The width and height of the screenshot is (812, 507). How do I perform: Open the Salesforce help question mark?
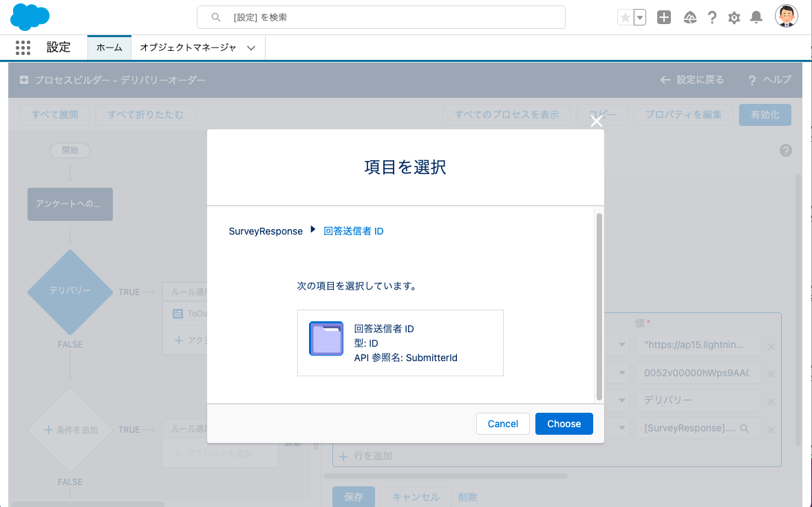(x=712, y=18)
